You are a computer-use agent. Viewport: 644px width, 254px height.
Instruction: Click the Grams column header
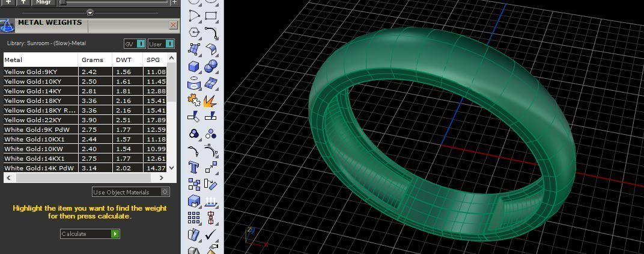click(x=96, y=60)
